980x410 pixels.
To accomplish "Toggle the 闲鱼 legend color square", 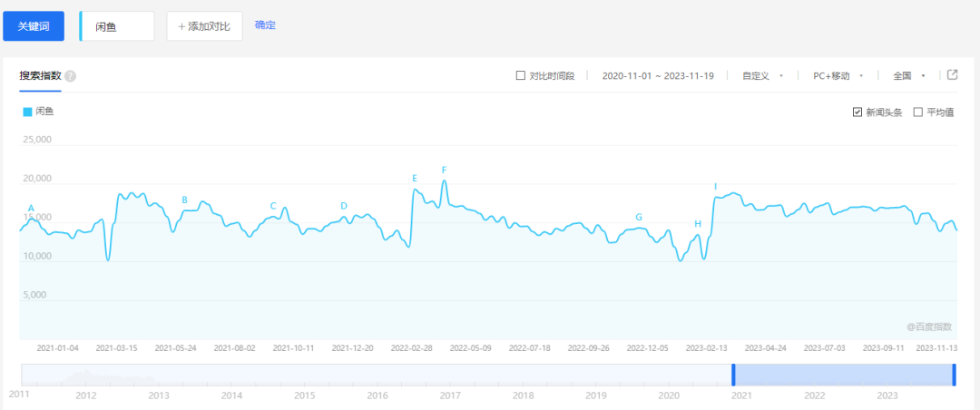I will click(27, 112).
